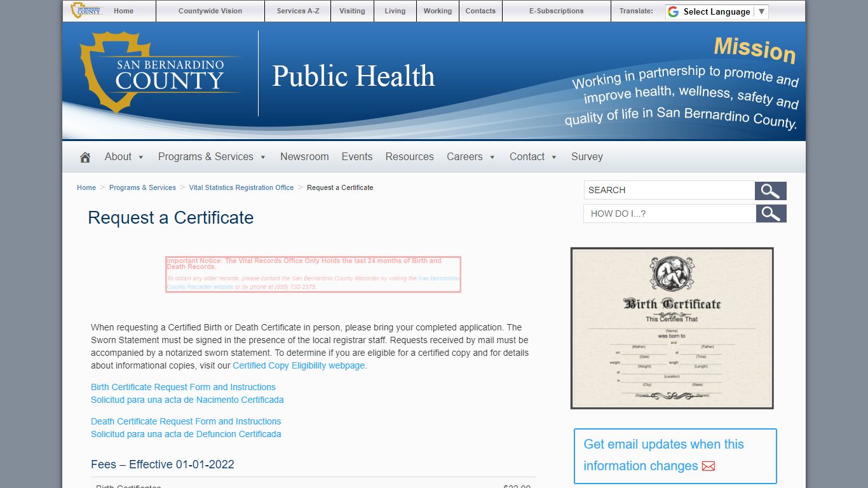Open the Visiting tab

pyautogui.click(x=352, y=11)
